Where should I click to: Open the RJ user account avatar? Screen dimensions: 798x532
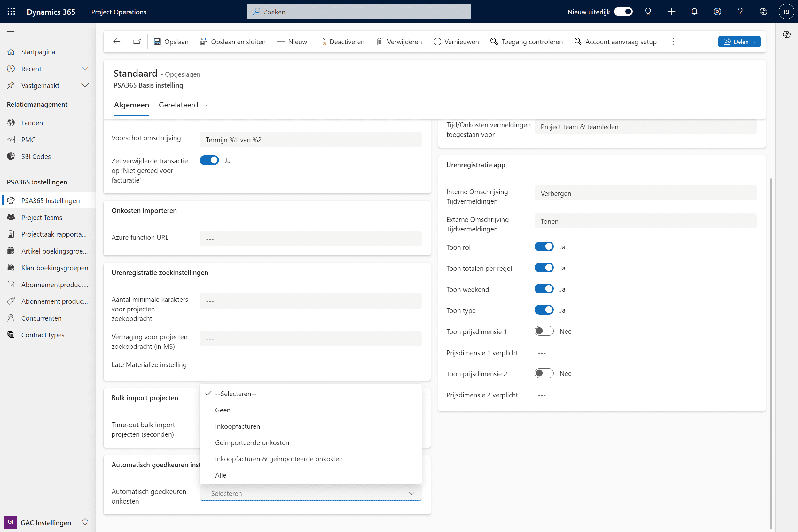click(x=786, y=12)
